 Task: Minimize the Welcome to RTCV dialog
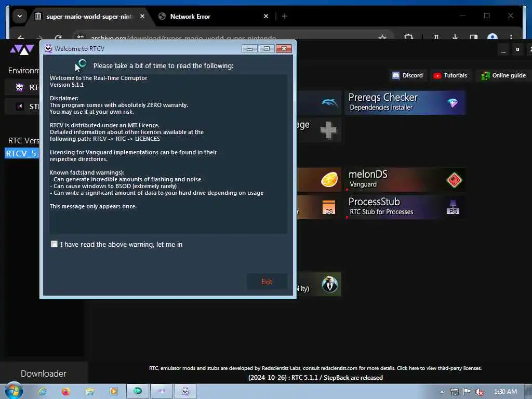click(x=250, y=48)
